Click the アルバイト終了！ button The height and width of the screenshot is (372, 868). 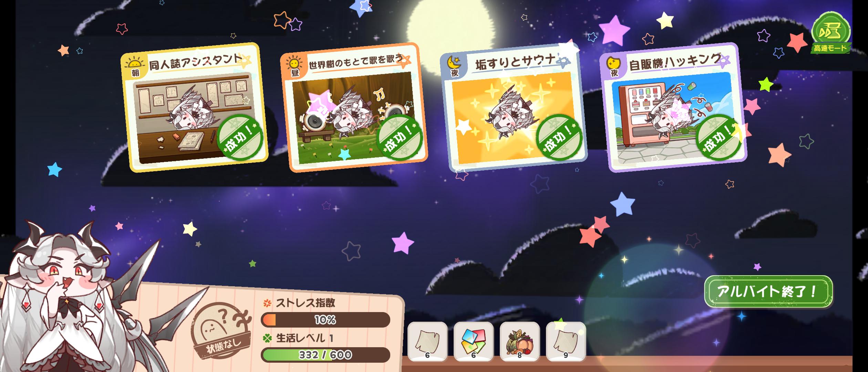click(768, 291)
